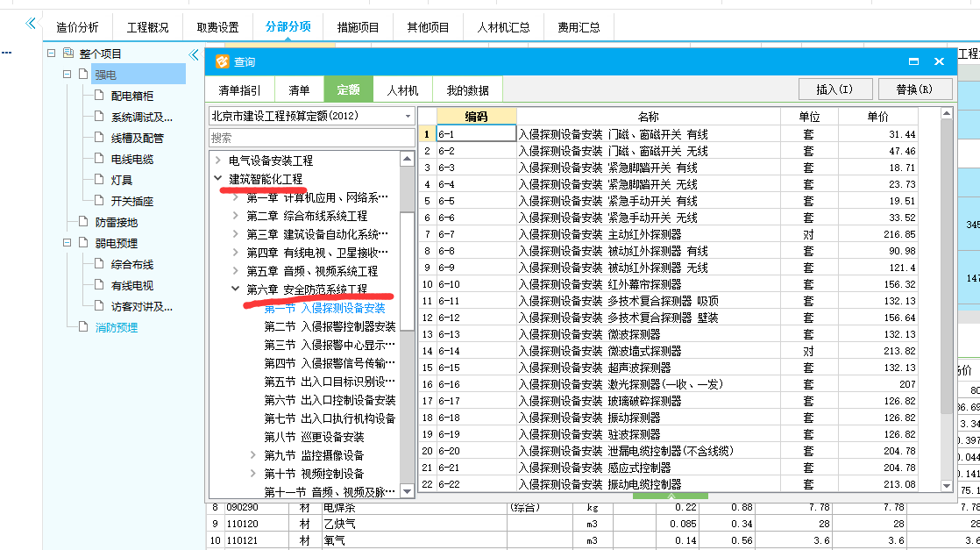Open 清单 tab in query dialog
Image resolution: width=980 pixels, height=550 pixels.
coord(299,90)
